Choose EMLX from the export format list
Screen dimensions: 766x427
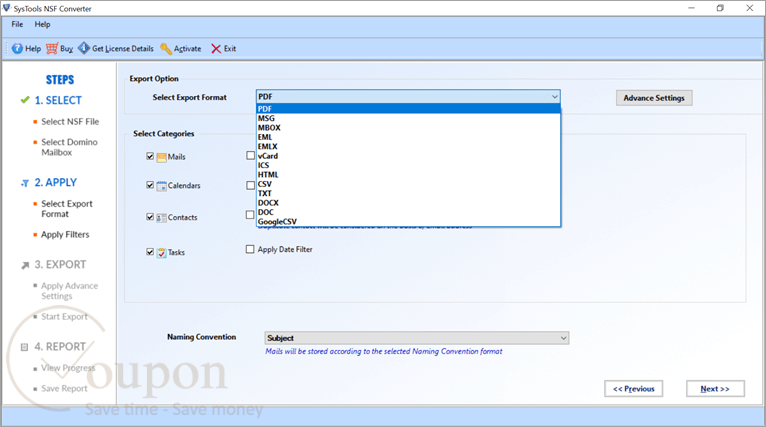[408, 147]
